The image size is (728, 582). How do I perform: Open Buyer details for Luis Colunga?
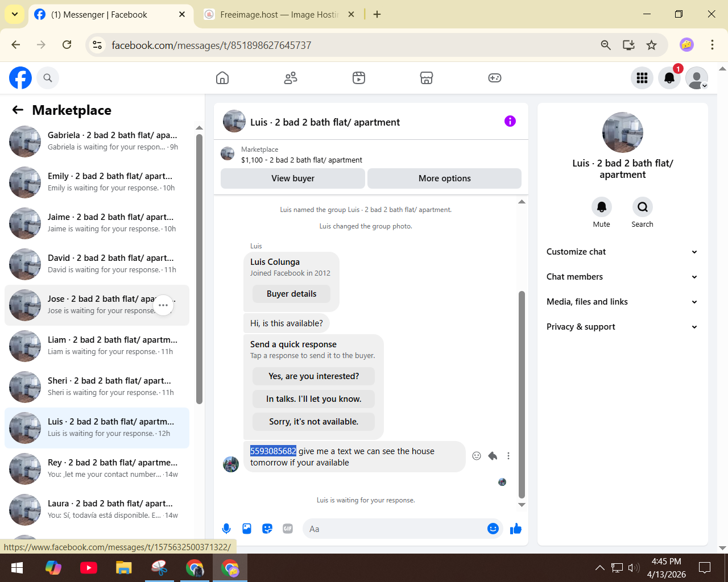tap(292, 294)
